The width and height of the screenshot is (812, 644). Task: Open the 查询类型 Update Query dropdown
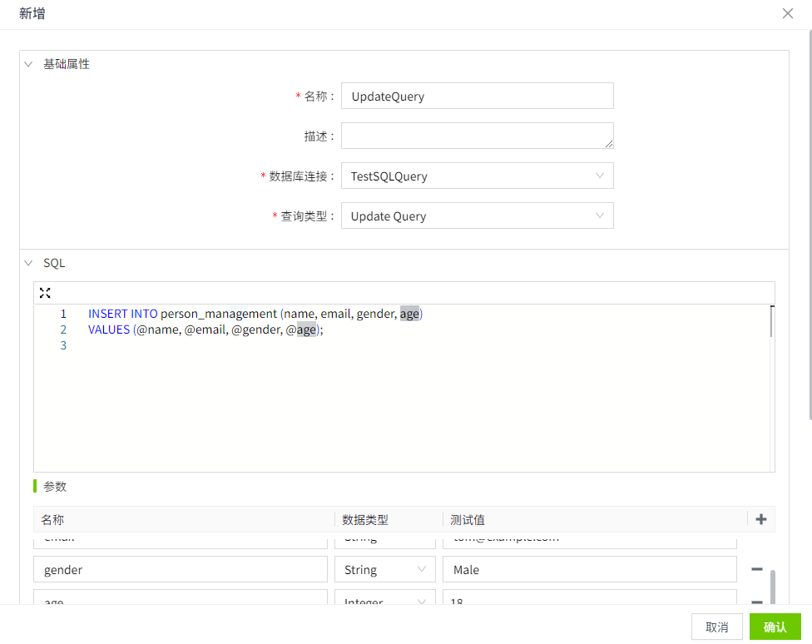click(x=477, y=216)
